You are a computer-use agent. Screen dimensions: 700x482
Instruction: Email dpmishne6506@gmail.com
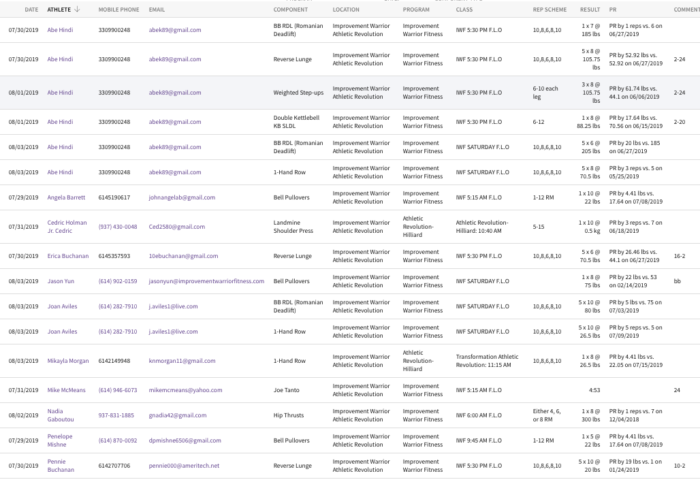(x=185, y=440)
